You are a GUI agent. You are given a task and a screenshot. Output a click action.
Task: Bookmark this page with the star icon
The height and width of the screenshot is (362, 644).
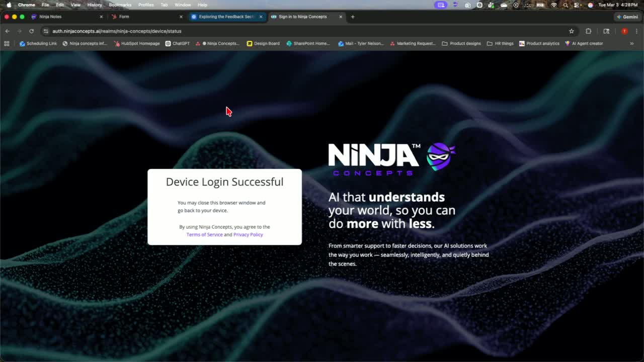572,31
